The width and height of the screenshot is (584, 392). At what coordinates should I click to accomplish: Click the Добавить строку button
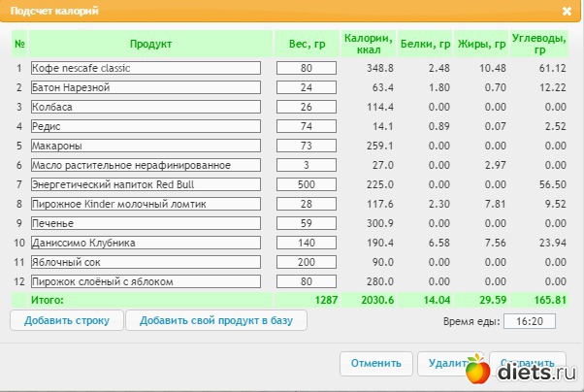pos(67,320)
